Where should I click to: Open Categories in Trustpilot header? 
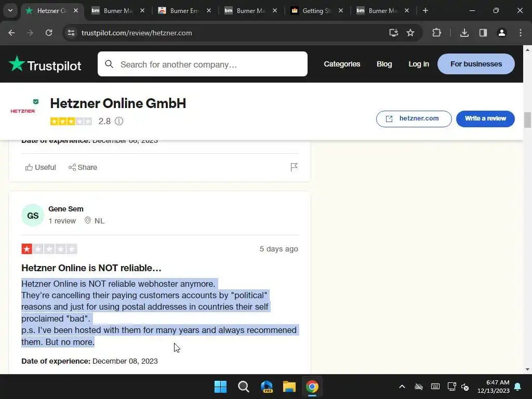[342, 64]
